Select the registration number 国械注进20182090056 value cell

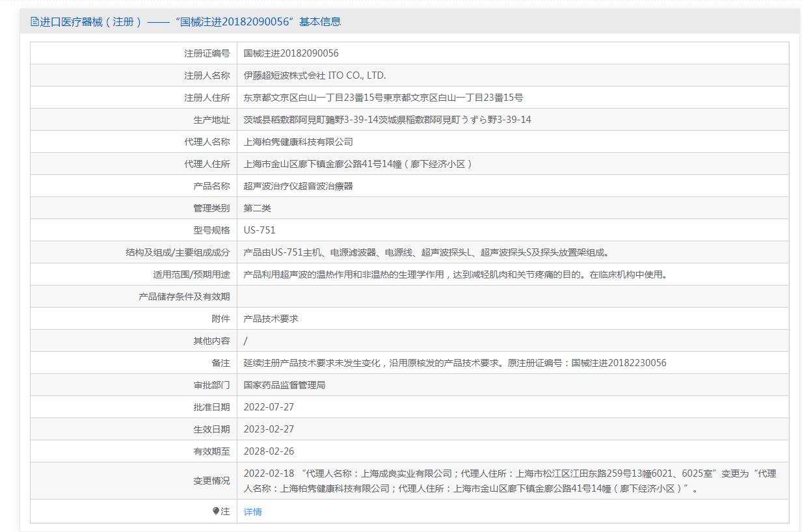[x=291, y=53]
